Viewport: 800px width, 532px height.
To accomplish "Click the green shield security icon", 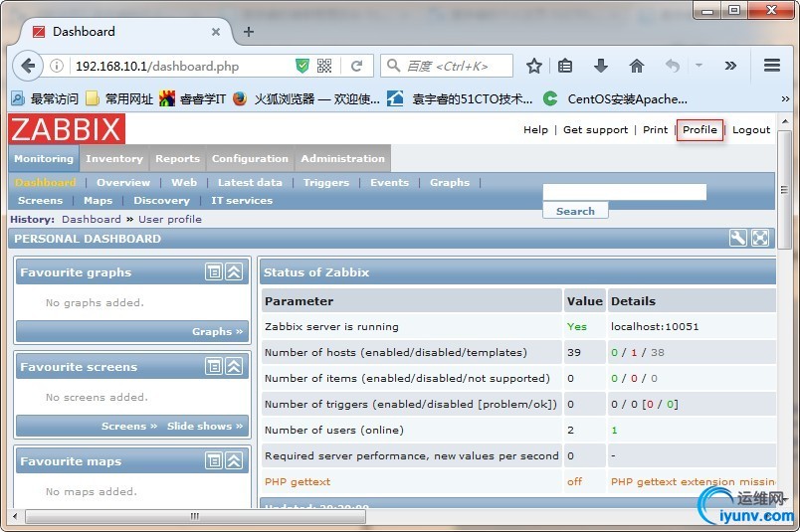I will tap(302, 66).
